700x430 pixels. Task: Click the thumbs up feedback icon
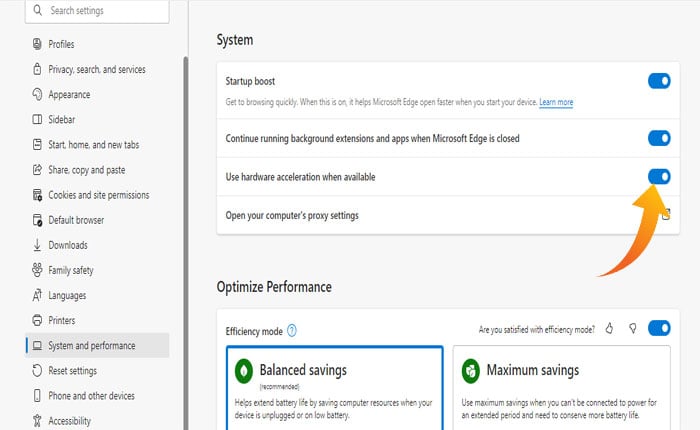pos(611,328)
